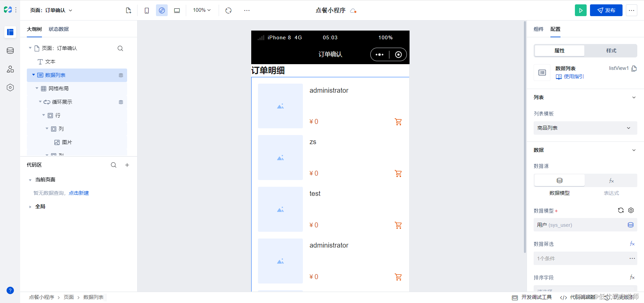Collapse the 数据 section
The image size is (644, 303).
click(x=634, y=150)
